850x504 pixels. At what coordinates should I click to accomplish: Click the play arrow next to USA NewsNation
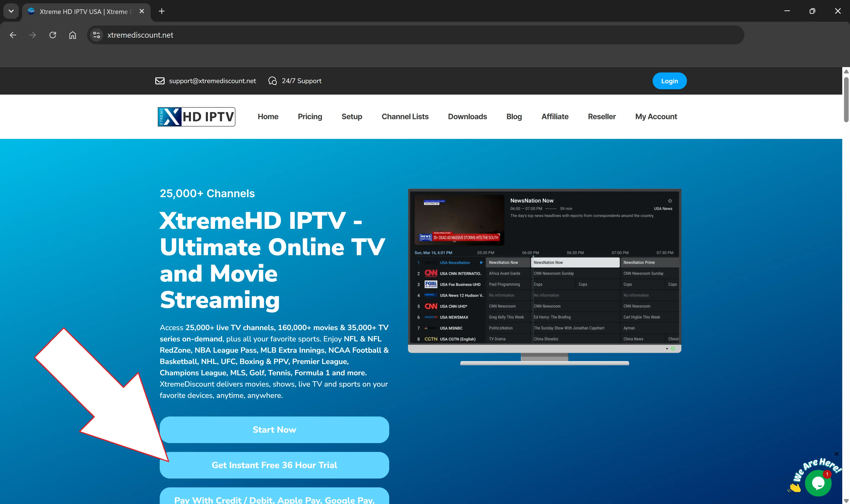point(481,263)
